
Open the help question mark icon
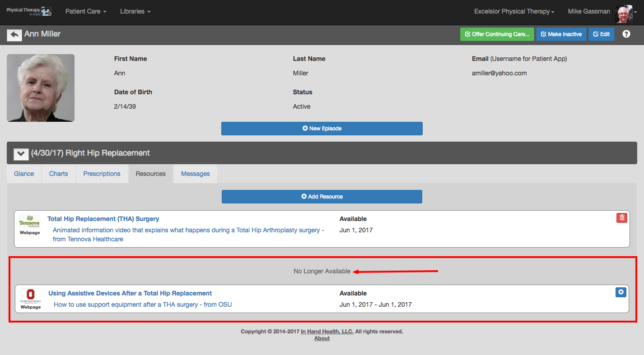click(626, 34)
